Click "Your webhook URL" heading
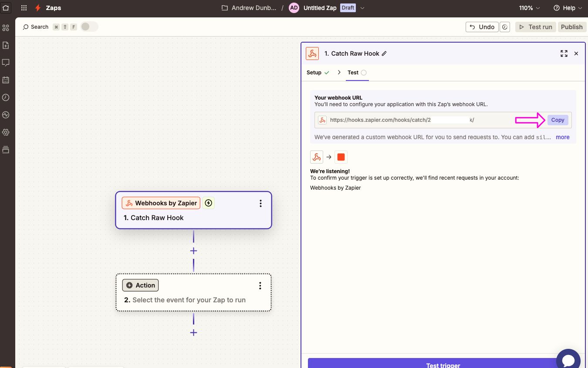This screenshot has height=368, width=588. coord(338,98)
